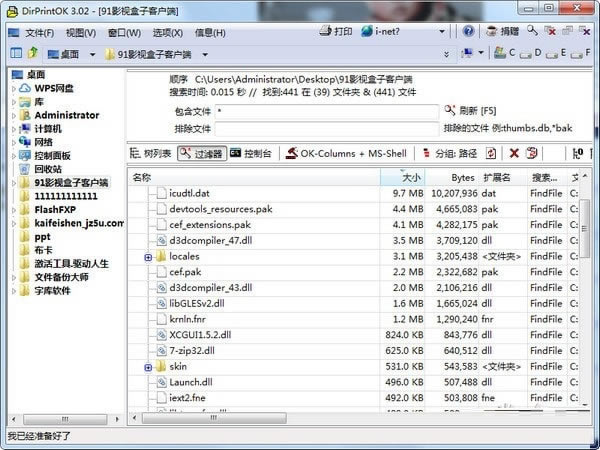This screenshot has height=450, width=600.
Task: Click the OK-Columns + MS-Shell button
Action: pyautogui.click(x=346, y=153)
